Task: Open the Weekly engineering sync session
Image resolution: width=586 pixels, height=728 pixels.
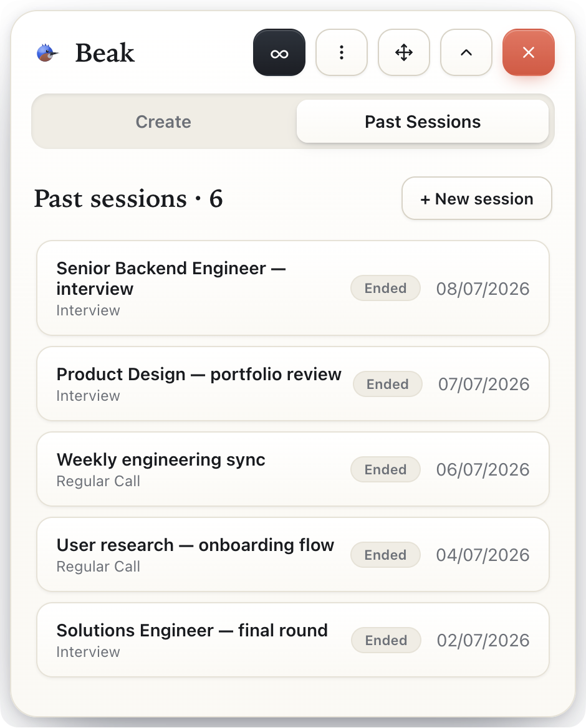Action: click(293, 469)
